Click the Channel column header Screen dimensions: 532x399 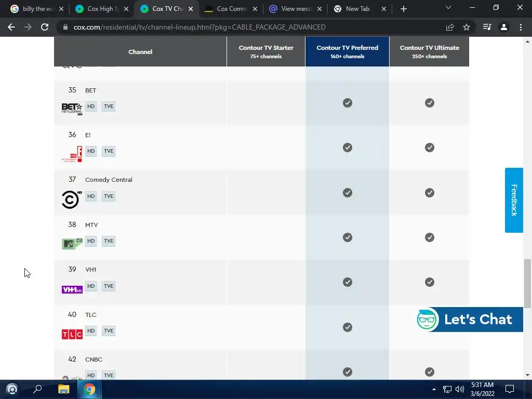[140, 51]
